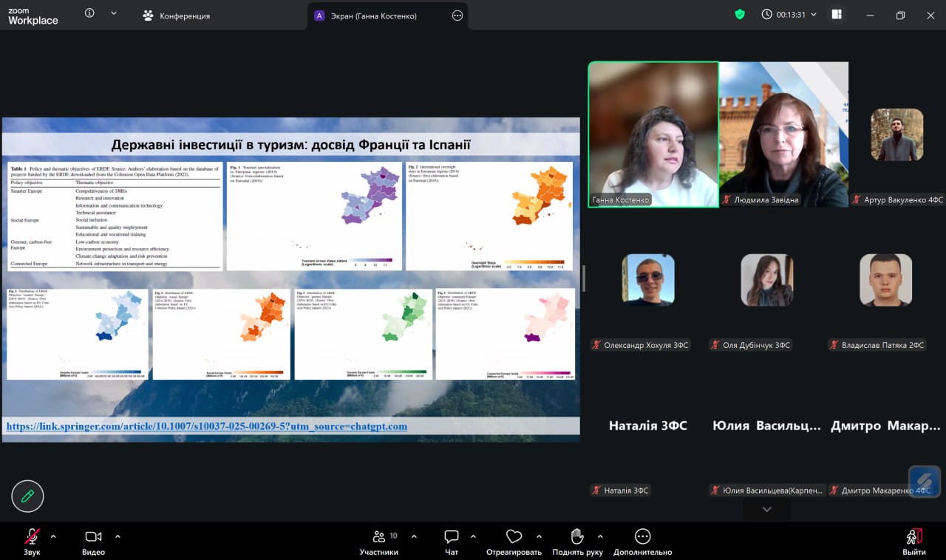Open the More options ellipsis in toolbar
This screenshot has width=946, height=560.
642,537
